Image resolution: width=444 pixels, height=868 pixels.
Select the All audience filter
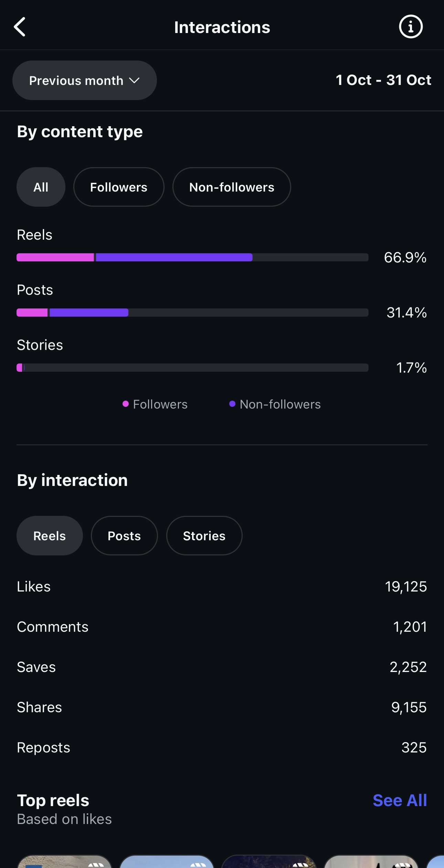click(41, 187)
